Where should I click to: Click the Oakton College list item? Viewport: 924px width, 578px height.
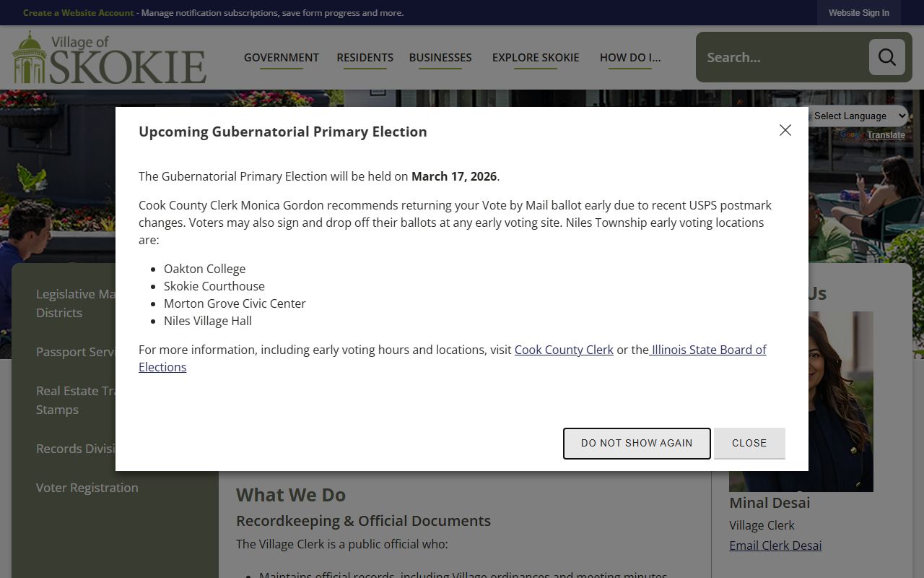(205, 269)
